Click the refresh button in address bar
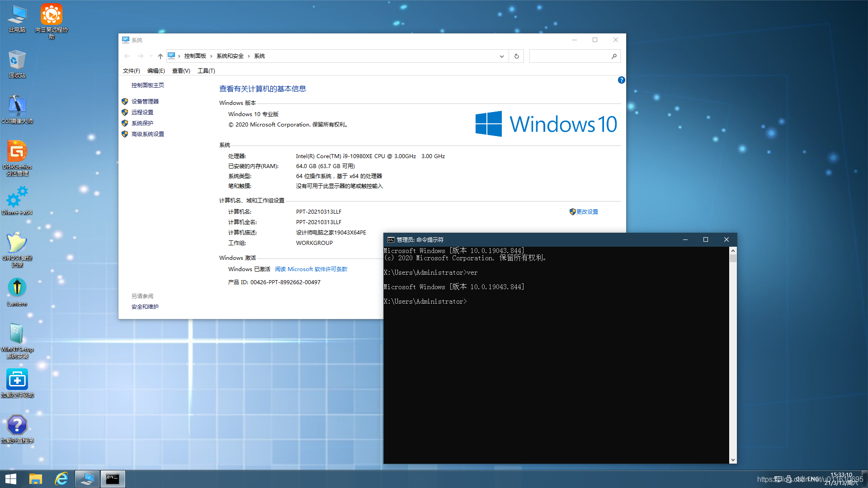This screenshot has width=868, height=488. pyautogui.click(x=516, y=56)
